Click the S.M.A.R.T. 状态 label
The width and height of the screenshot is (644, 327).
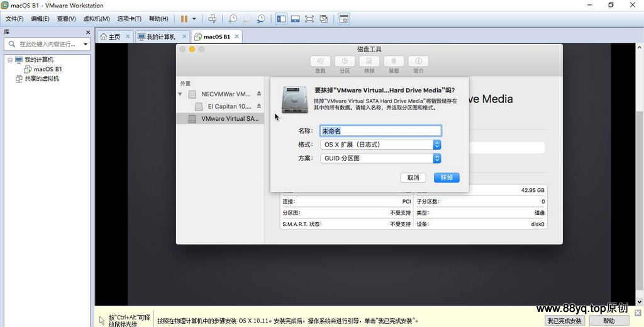point(302,224)
